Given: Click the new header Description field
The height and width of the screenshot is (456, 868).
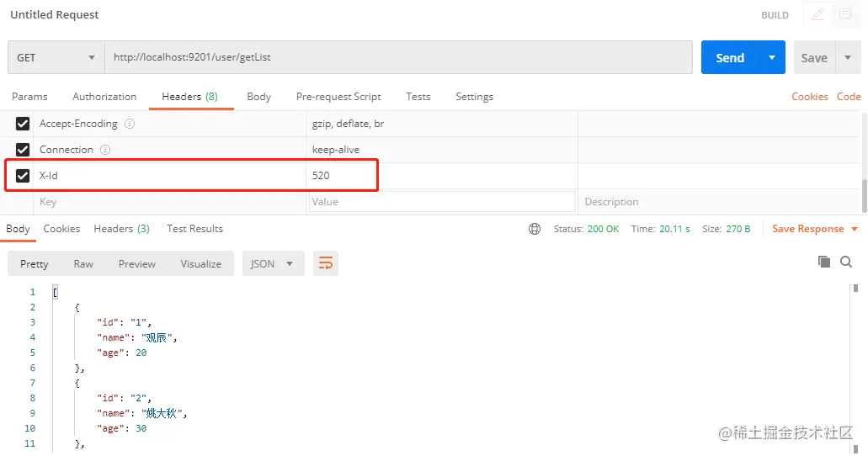Looking at the screenshot, I should click(x=718, y=202).
